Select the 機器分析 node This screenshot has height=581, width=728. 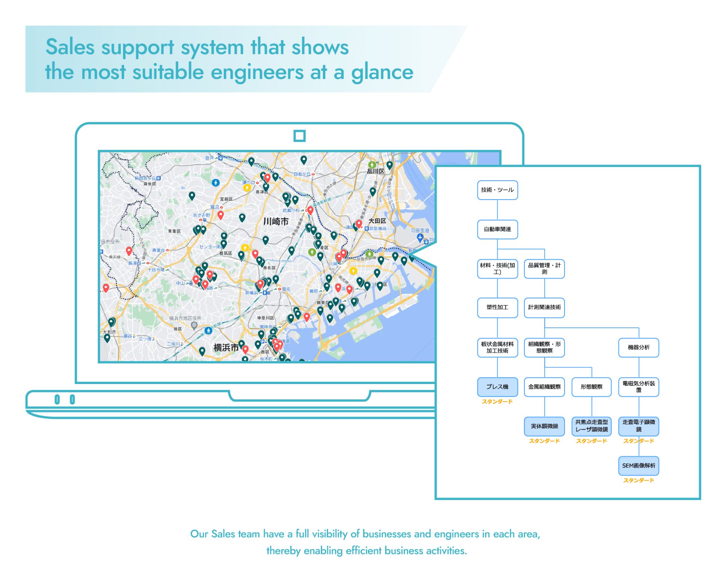tap(638, 347)
